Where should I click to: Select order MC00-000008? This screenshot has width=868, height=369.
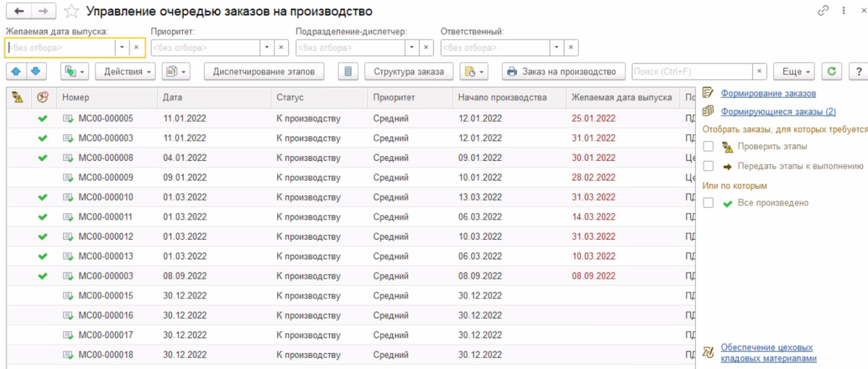point(350,158)
